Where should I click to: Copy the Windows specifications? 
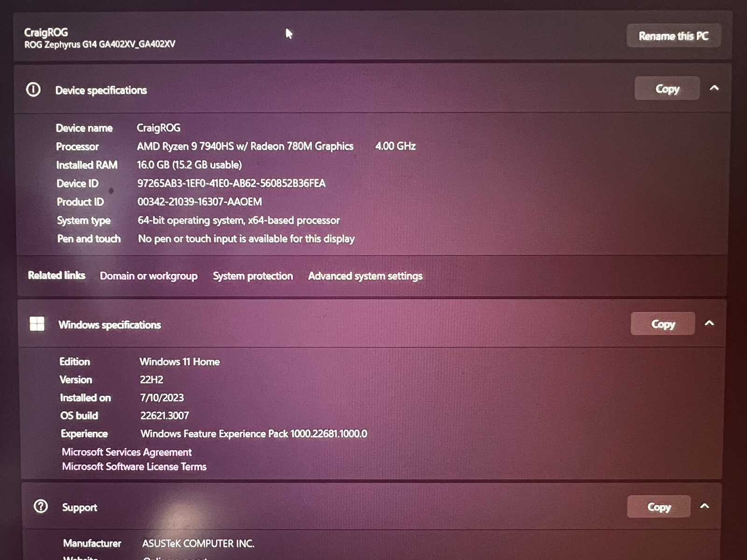662,323
